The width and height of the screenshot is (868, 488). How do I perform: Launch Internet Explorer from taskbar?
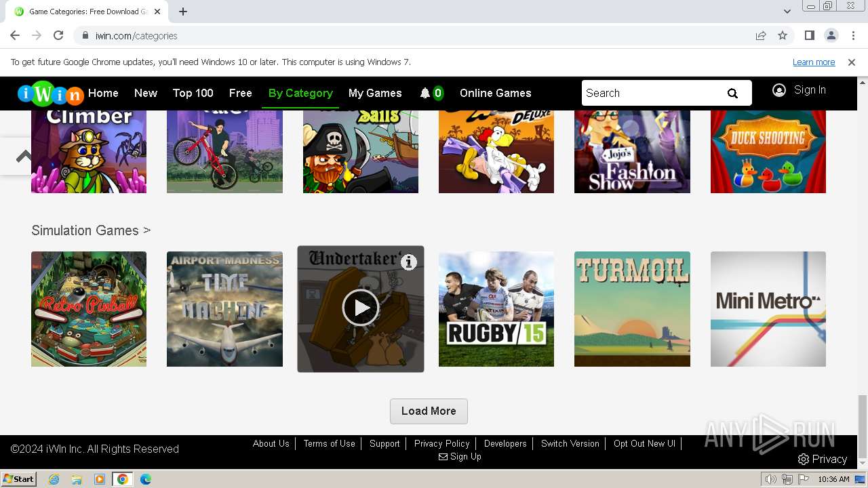pos(54,479)
